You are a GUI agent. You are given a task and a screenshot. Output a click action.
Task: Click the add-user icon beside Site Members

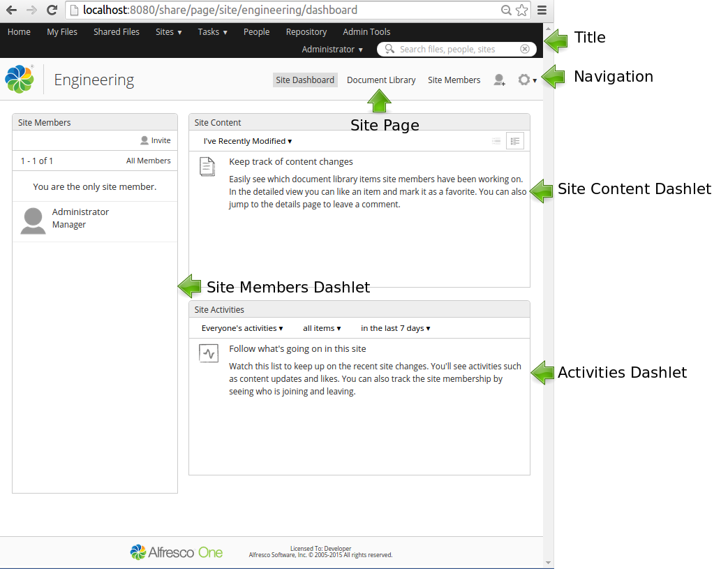pyautogui.click(x=499, y=80)
